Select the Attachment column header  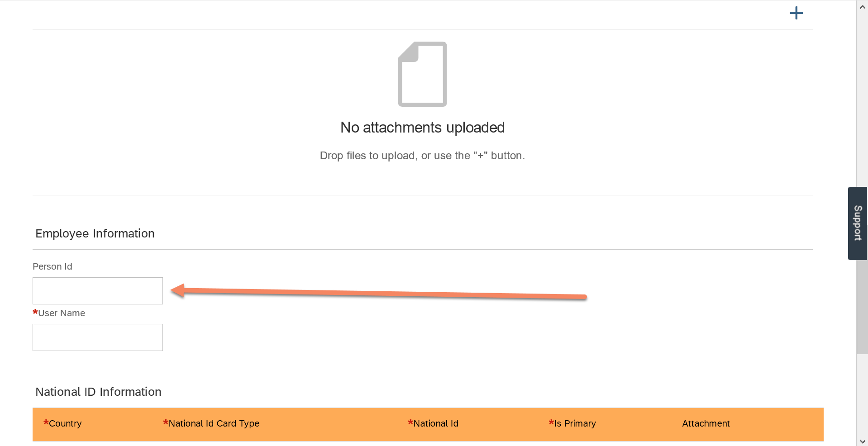click(x=706, y=423)
